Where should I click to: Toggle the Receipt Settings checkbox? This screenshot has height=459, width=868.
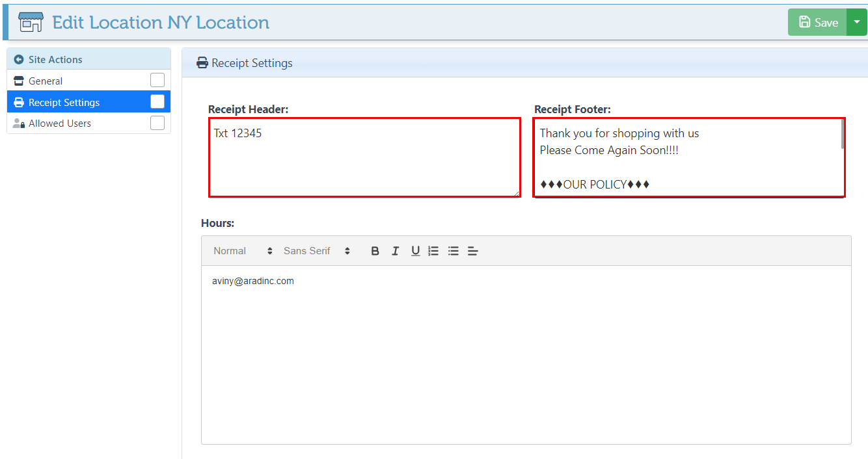[157, 102]
